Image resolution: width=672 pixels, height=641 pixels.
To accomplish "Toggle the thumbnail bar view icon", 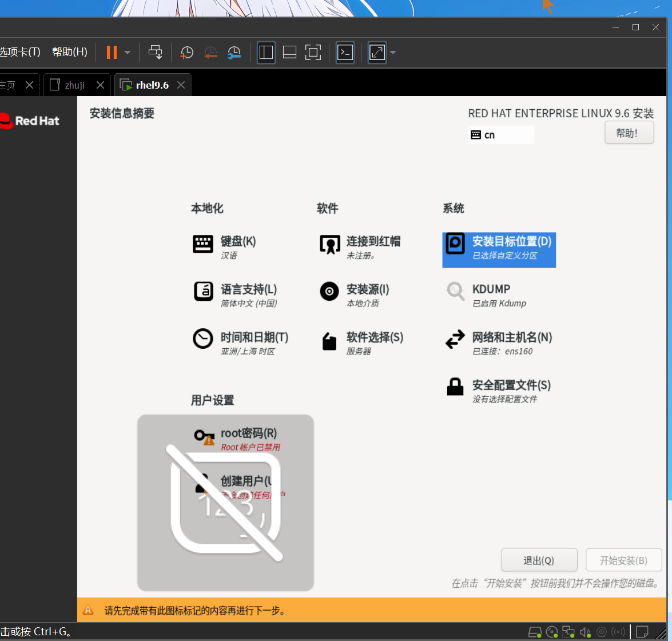I will coord(290,52).
